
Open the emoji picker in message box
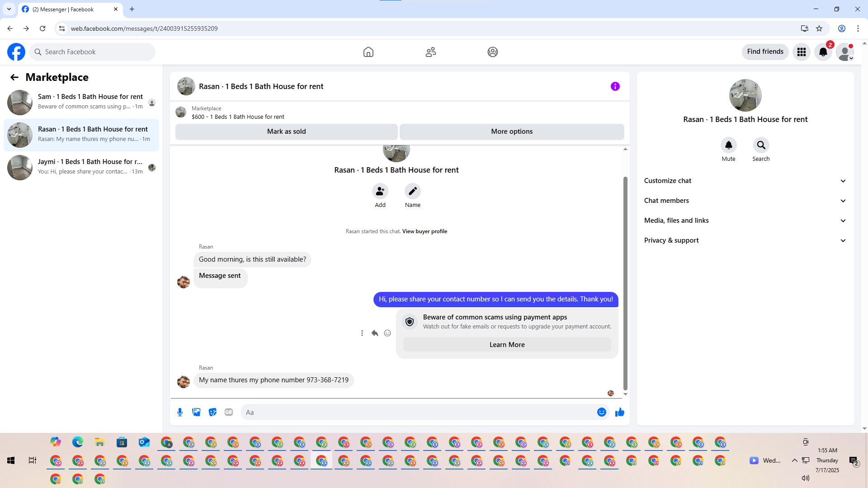click(x=602, y=412)
